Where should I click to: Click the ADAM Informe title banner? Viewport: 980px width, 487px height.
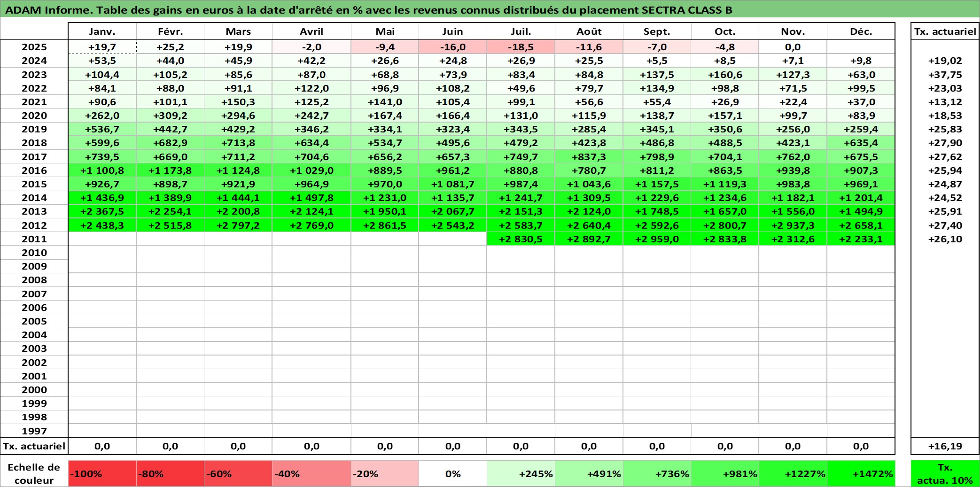point(490,9)
